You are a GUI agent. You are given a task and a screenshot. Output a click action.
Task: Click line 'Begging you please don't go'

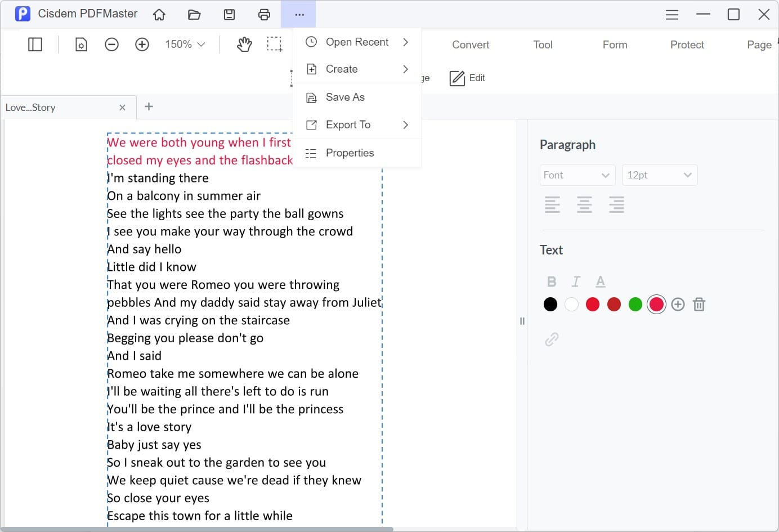click(185, 338)
